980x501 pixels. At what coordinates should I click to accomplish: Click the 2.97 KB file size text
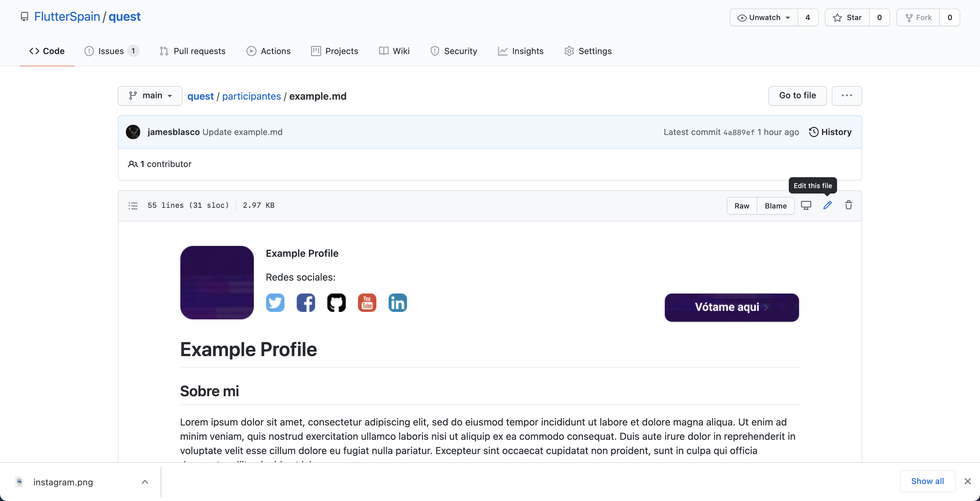(259, 205)
